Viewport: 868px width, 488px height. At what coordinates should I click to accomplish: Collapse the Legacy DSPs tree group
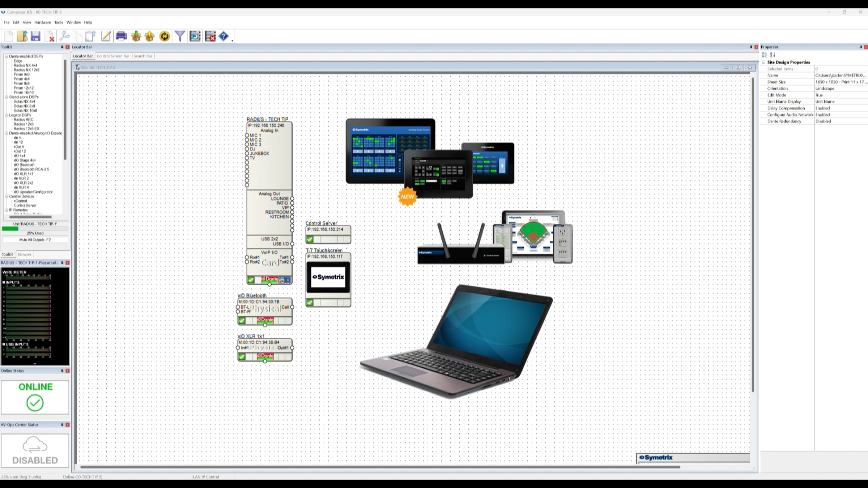click(x=7, y=115)
